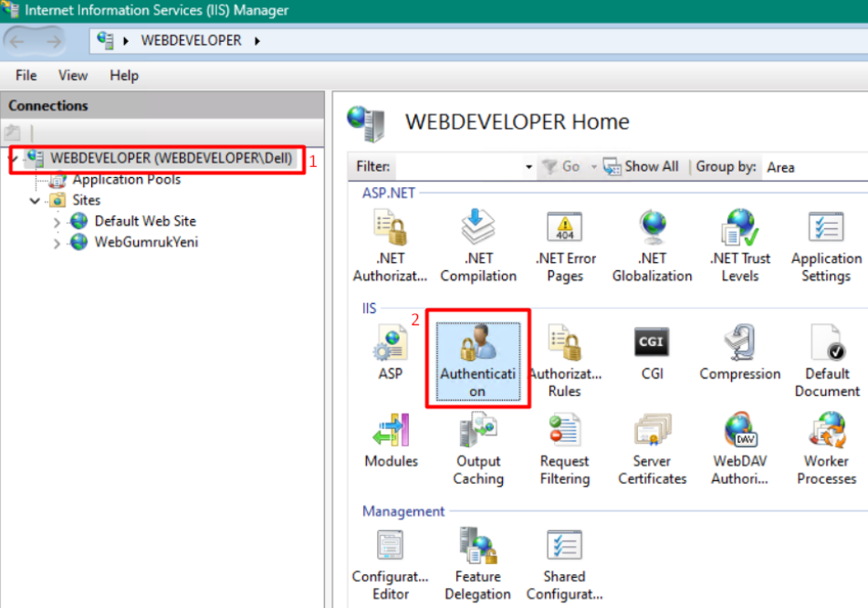
Task: Open the Group by Area combo box
Action: pos(814,167)
